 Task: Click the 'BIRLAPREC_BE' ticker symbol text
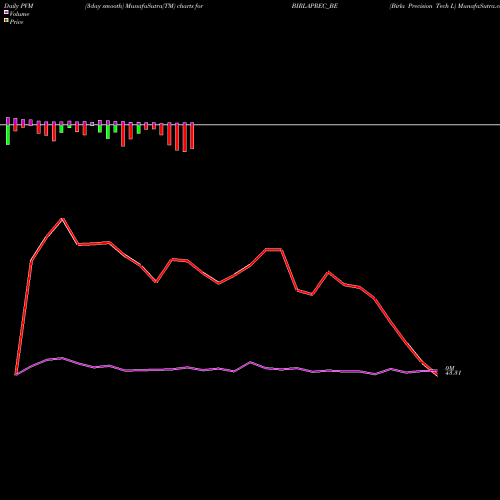315,6
